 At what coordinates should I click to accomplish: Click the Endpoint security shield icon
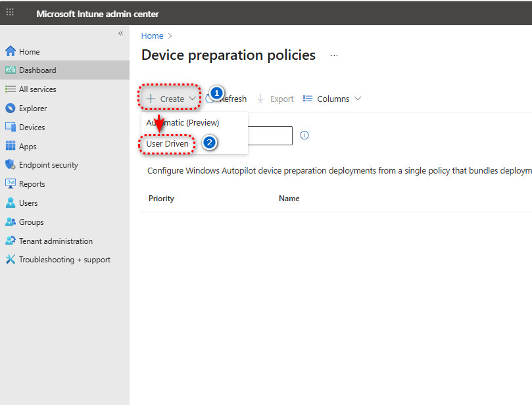(x=10, y=165)
